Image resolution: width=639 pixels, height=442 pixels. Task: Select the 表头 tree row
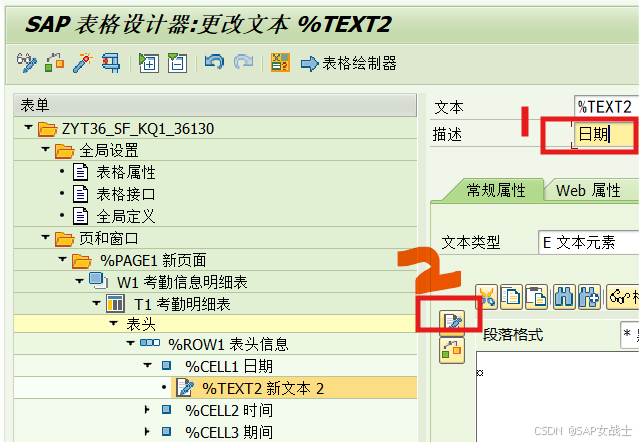pyautogui.click(x=215, y=324)
